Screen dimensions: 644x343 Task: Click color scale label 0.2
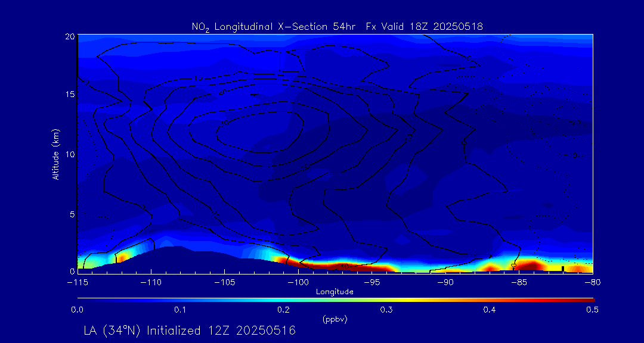click(x=283, y=310)
